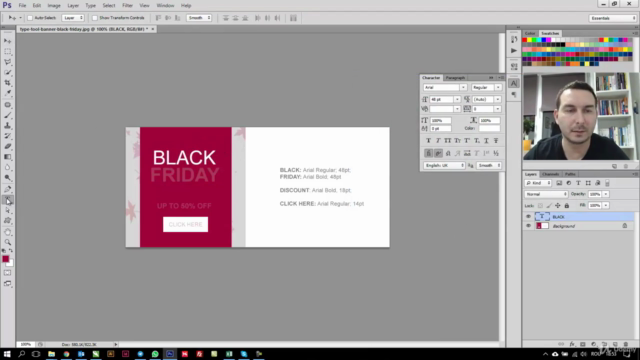The height and width of the screenshot is (360, 640).
Task: Enable Show Transform Controls checkbox
Action: click(95, 18)
